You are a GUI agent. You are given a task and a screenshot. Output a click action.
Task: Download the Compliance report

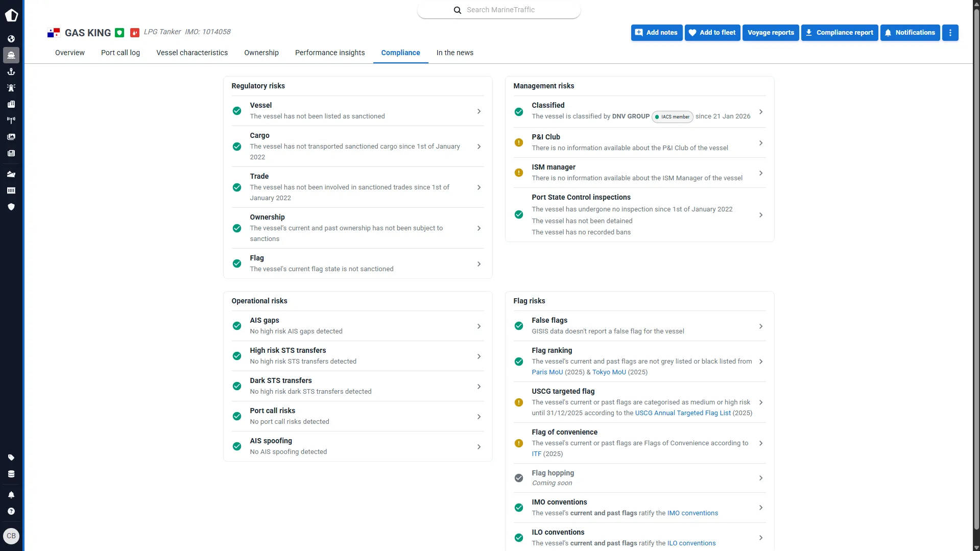coord(840,33)
